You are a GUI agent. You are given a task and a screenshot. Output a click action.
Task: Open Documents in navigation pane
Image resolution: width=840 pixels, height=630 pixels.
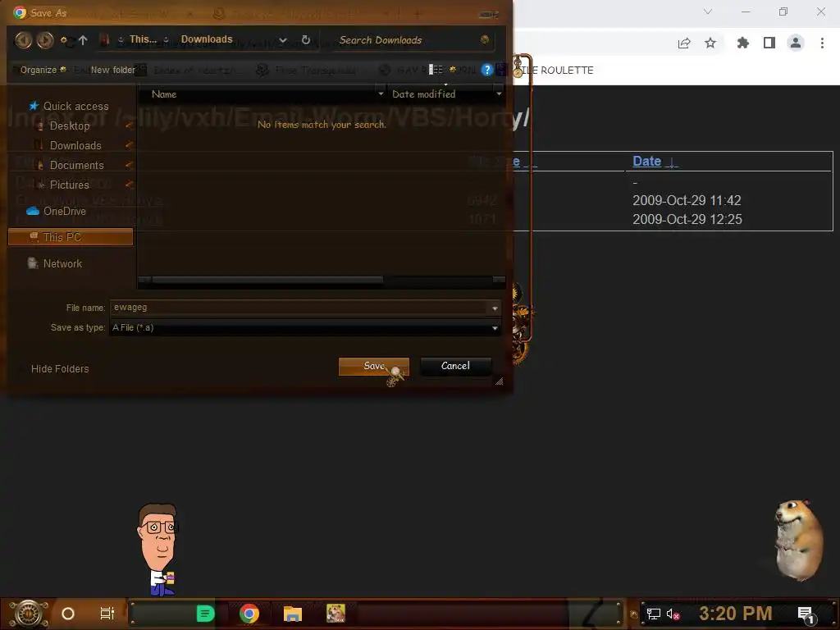point(76,165)
